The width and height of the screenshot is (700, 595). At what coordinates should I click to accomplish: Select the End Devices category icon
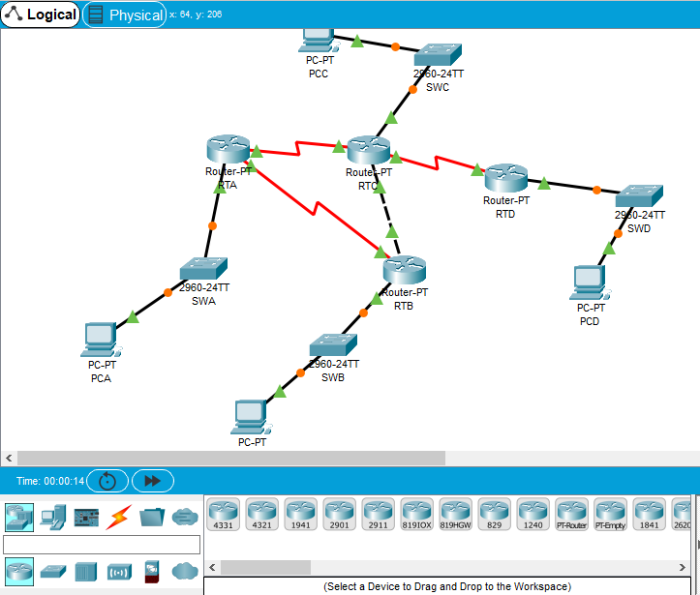tap(52, 517)
